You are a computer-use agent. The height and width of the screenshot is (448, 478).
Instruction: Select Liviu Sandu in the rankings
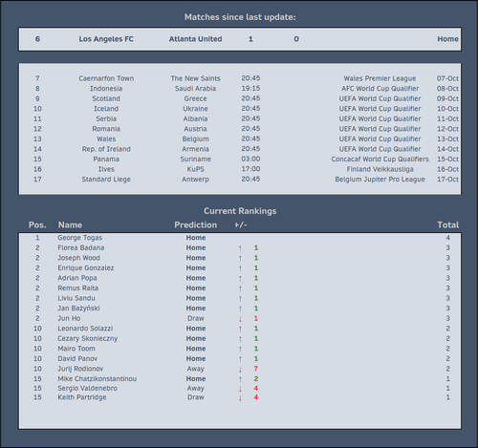[x=76, y=298]
